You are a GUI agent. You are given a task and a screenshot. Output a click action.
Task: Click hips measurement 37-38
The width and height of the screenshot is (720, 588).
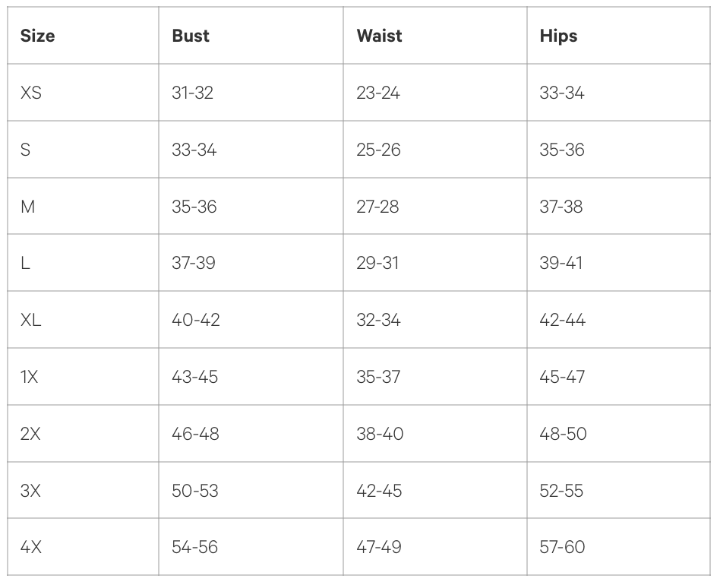click(561, 207)
